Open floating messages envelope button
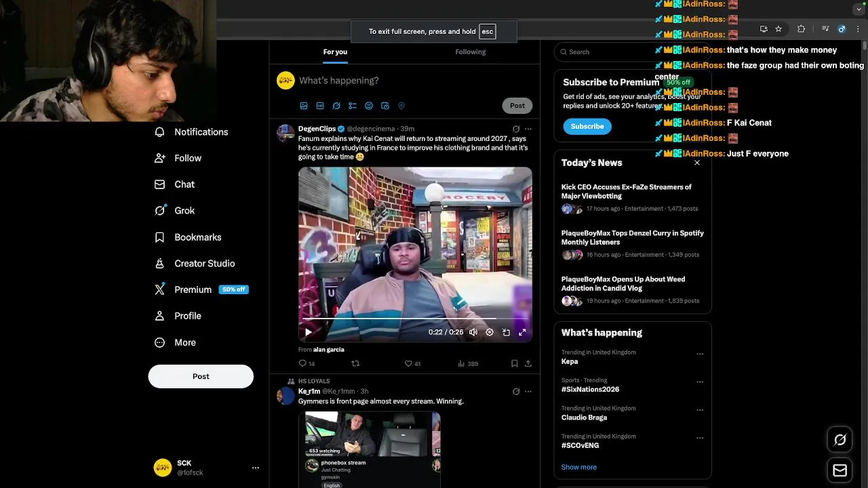868x488 pixels. pos(840,470)
